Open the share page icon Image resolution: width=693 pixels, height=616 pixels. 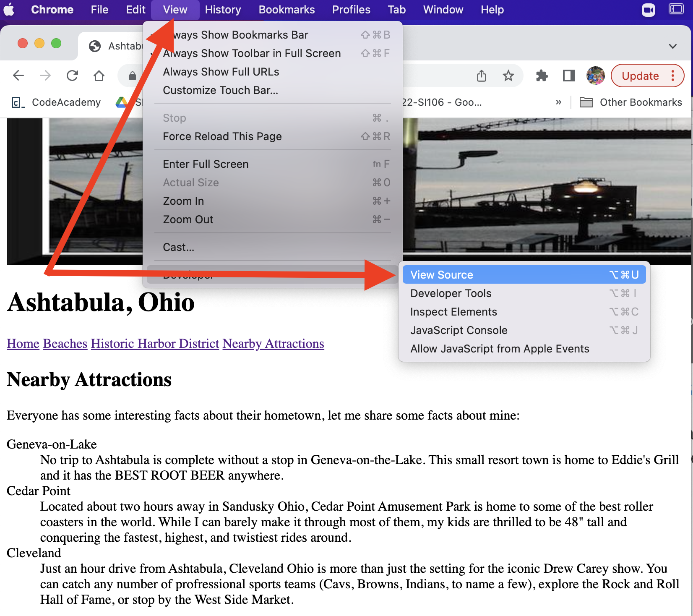pos(482,76)
